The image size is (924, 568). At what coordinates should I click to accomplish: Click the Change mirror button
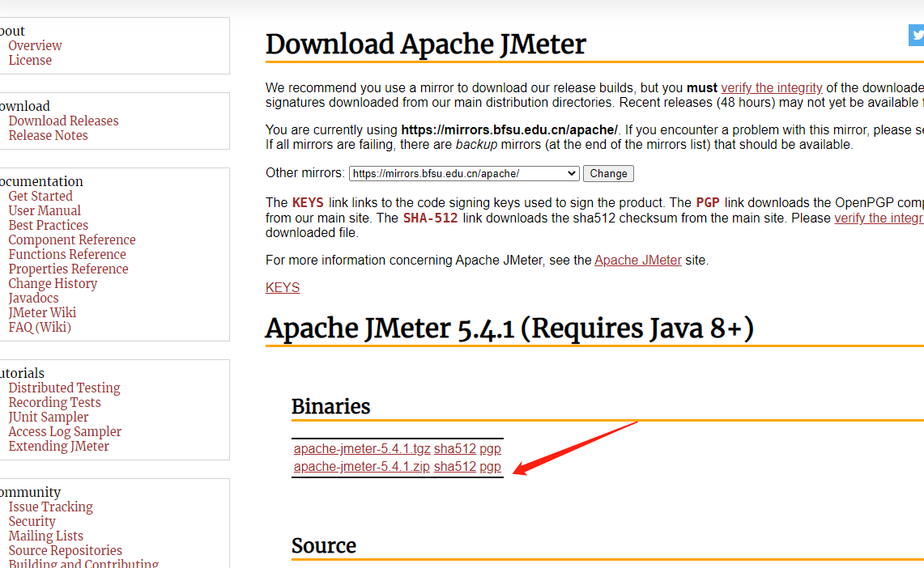click(608, 174)
